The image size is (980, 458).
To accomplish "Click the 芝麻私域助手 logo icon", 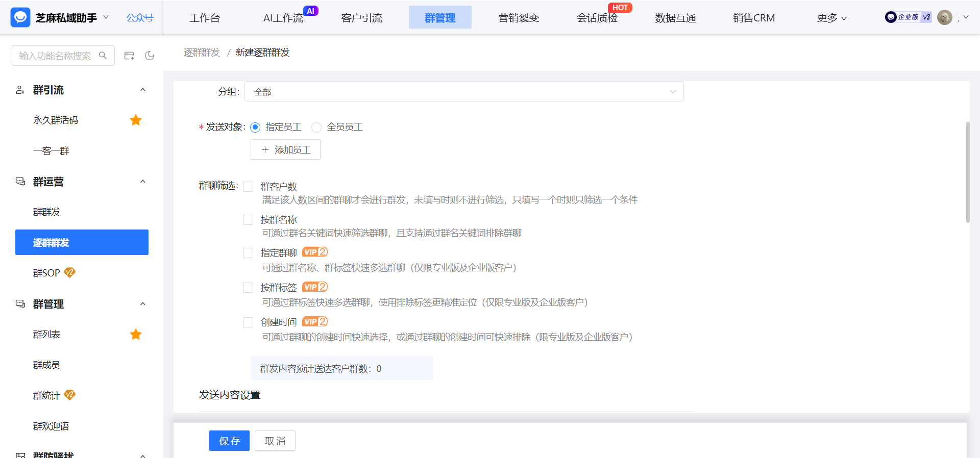I will [x=20, y=17].
